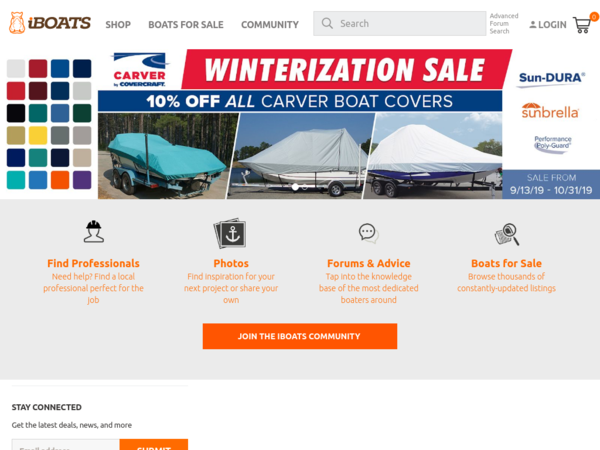Viewport: 600px width, 450px height.
Task: Open the shopping cart icon
Action: point(582,24)
